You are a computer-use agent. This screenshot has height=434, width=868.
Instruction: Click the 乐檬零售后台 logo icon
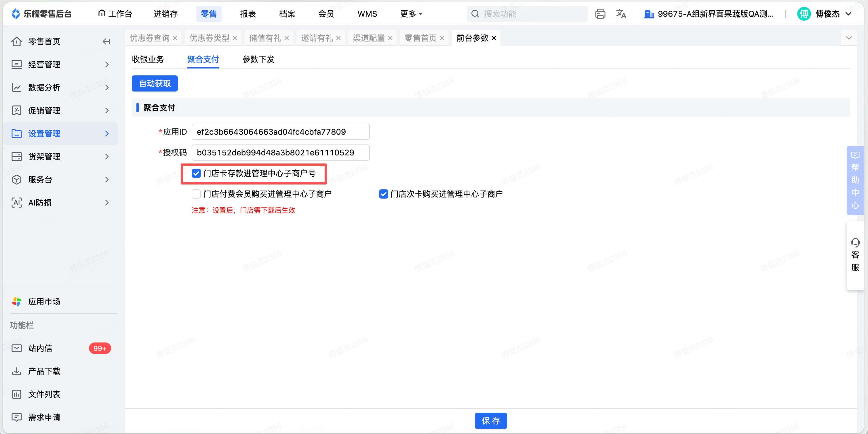[16, 14]
